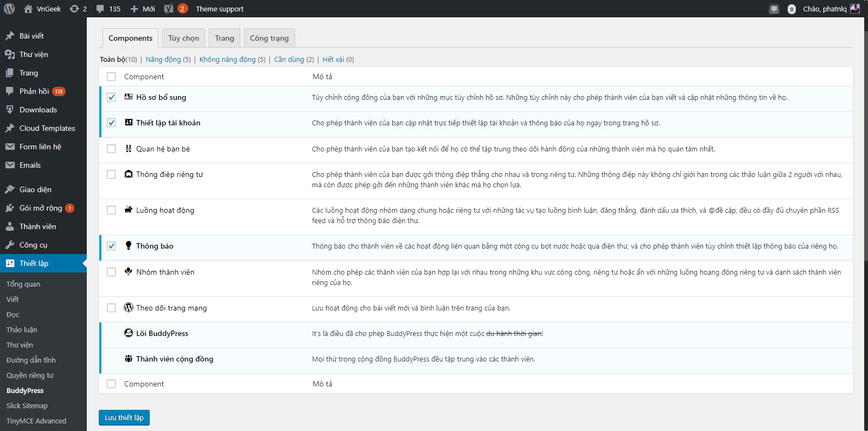Show Toàn bộ (10) components
868x431 pixels.
[x=118, y=59]
